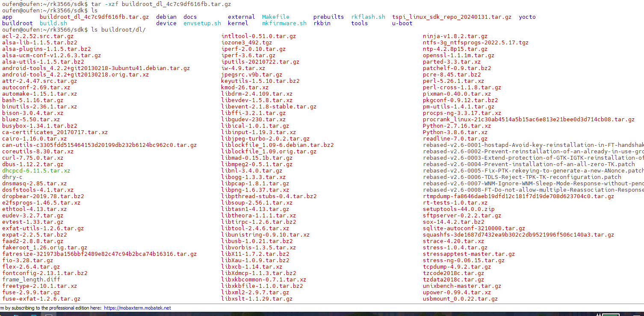This screenshot has width=644, height=316.
Task: Click busybox-1.34.1.tar.bz2 file name
Action: click(x=40, y=126)
